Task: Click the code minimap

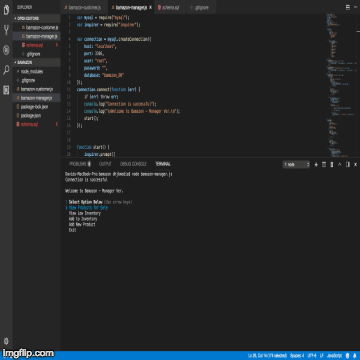Action: coord(342,85)
